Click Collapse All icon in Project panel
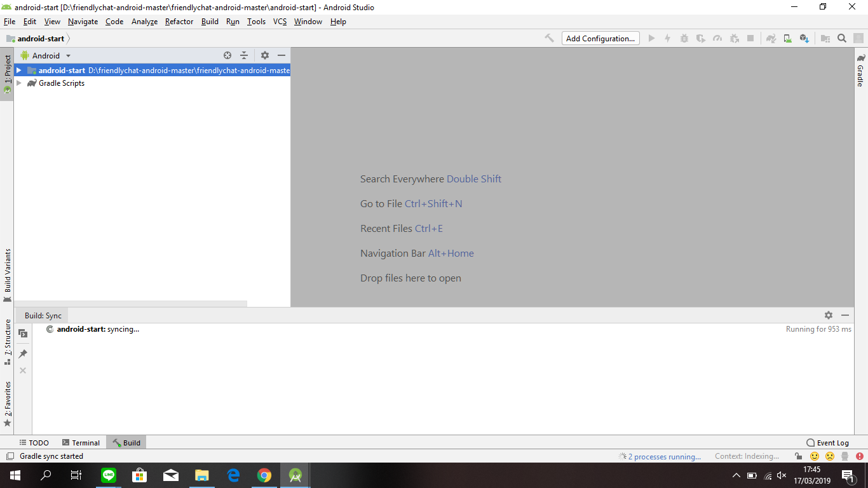 click(x=244, y=55)
